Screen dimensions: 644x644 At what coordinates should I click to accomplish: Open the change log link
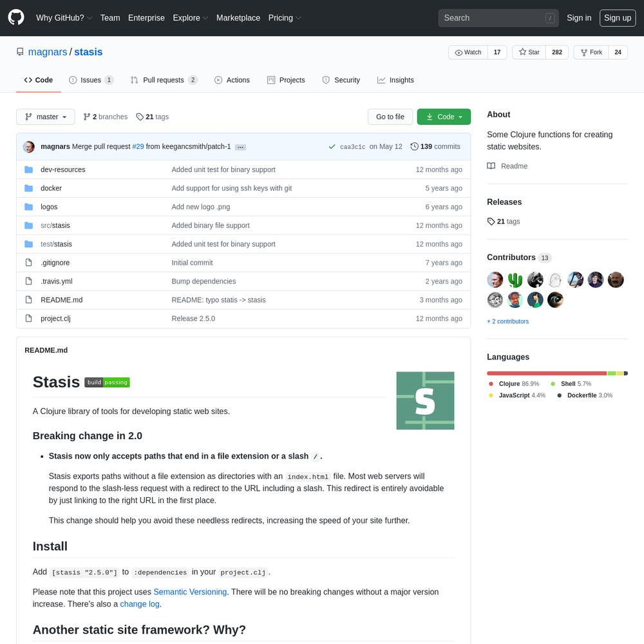[140, 604]
